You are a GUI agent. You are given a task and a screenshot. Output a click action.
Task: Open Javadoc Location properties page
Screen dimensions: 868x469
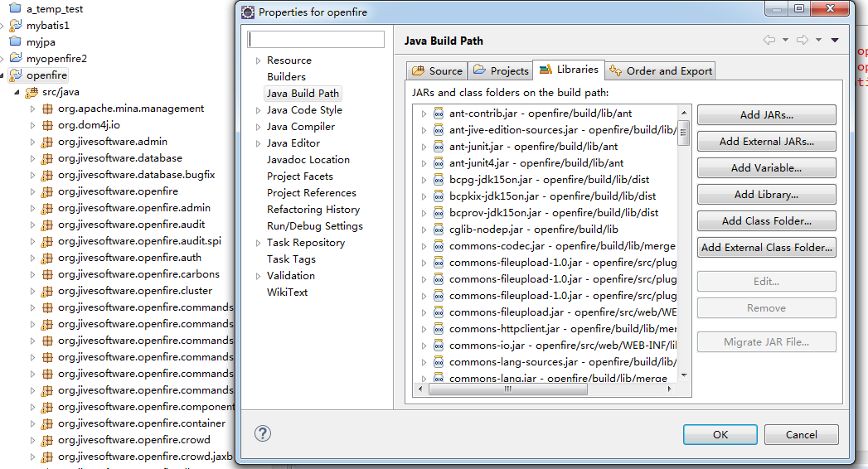click(x=308, y=160)
